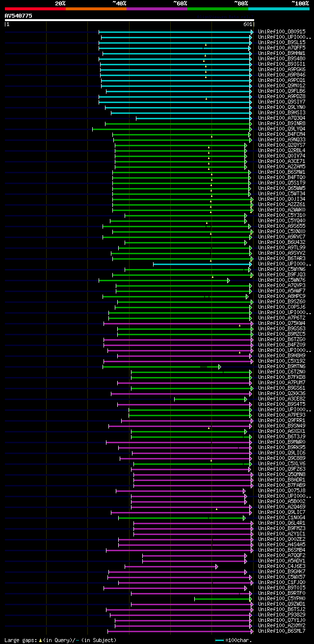Open hit UniRef100_A7QFF5

tap(282, 48)
